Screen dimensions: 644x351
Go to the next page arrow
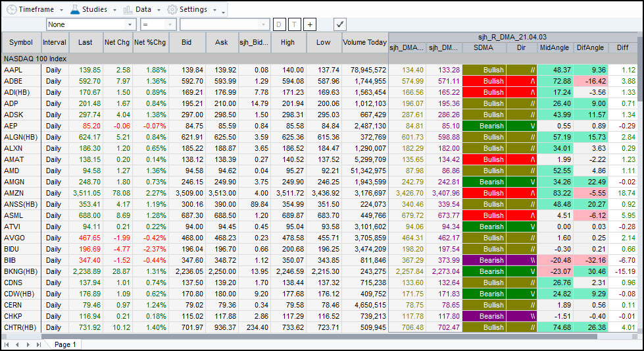[x=28, y=344]
